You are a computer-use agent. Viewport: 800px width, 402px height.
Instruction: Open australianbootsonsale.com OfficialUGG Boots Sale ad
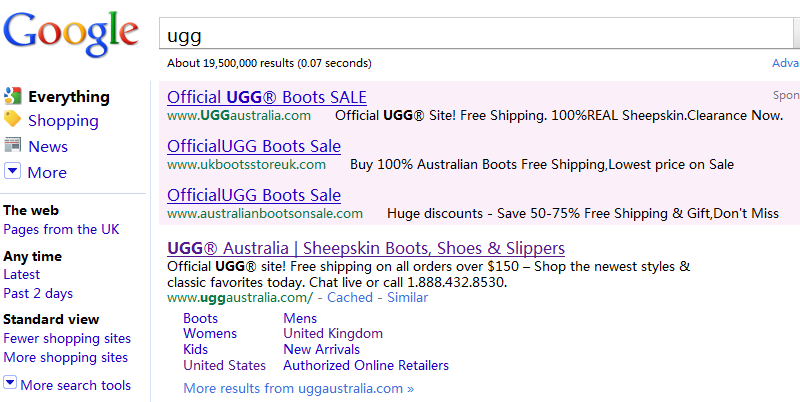254,195
